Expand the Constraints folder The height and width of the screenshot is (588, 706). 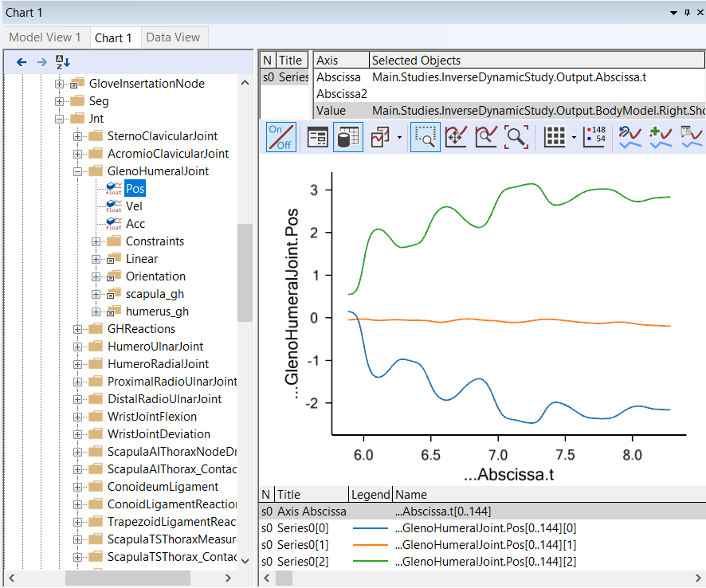tap(96, 241)
